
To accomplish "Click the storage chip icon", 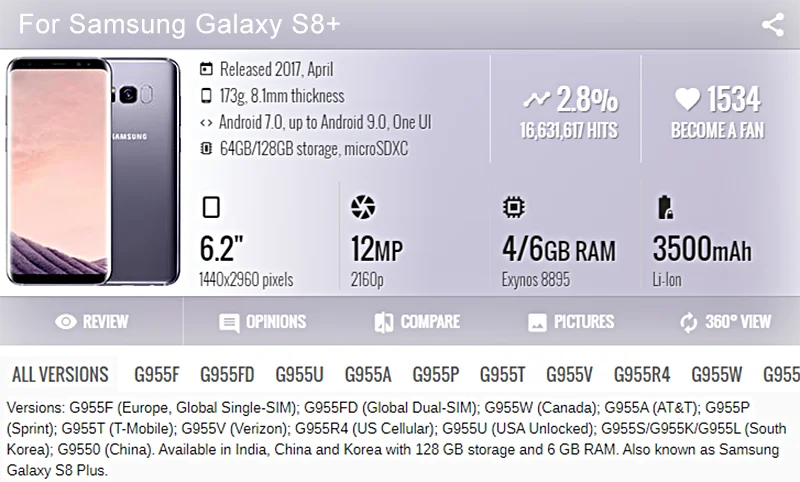I will click(x=206, y=148).
